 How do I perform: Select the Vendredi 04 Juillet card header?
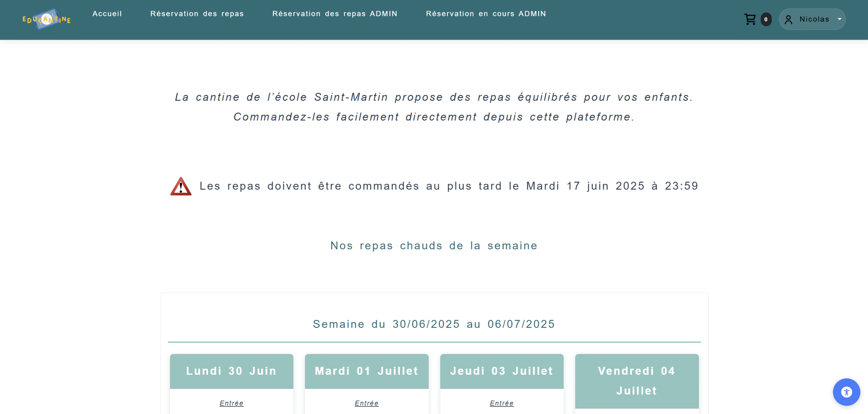[x=637, y=381]
